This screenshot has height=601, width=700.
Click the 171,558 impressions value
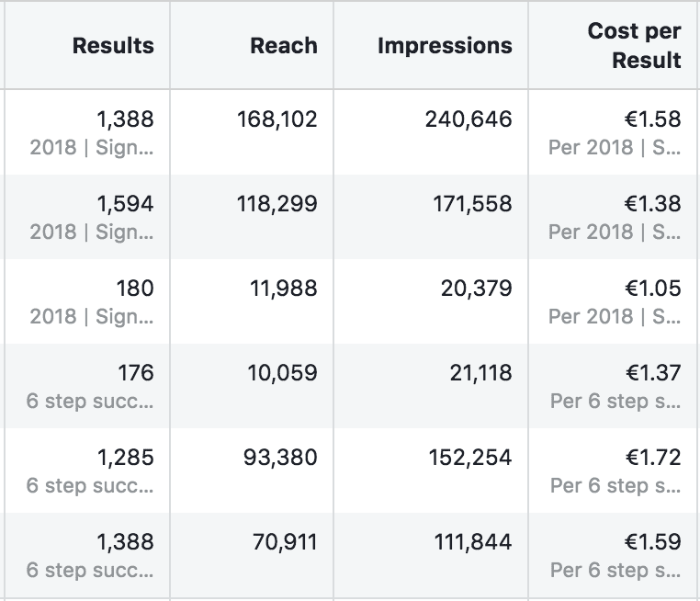(x=472, y=204)
